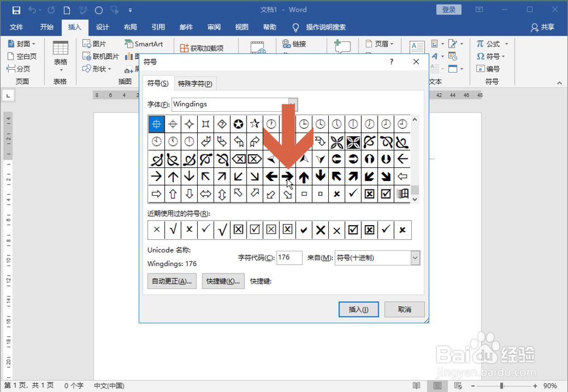Open the Wingdings font dropdown
The image size is (568, 392).
pyautogui.click(x=293, y=104)
